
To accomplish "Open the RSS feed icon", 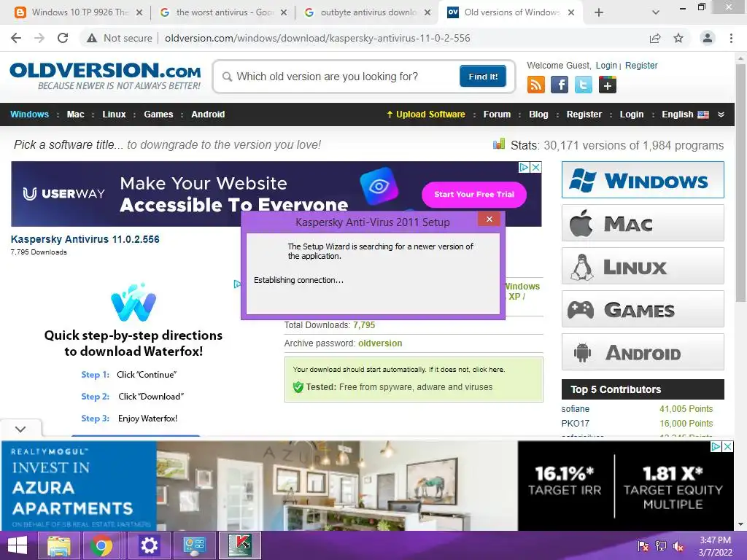I will click(536, 85).
